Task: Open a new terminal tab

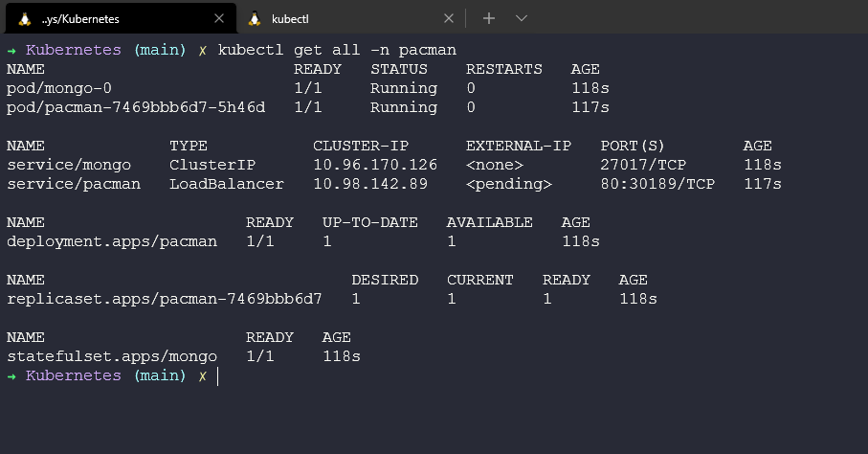Action: [489, 18]
